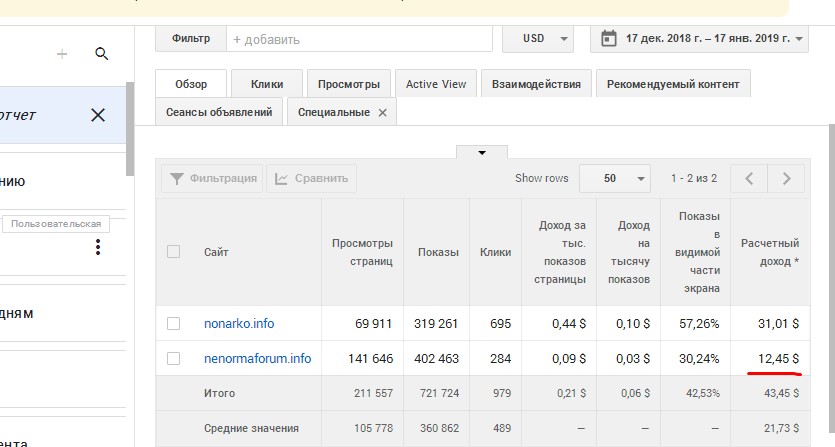Click the filter добавить input field

[x=360, y=39]
